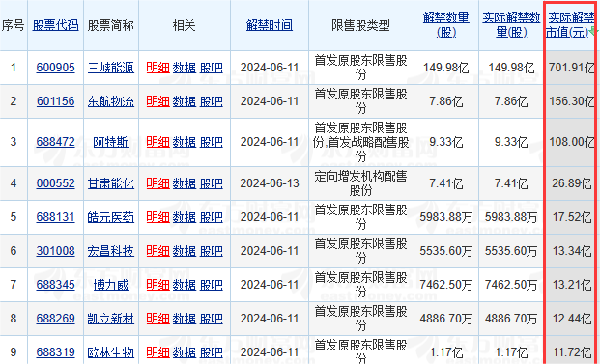Open stock code 000552 link
This screenshot has height=364, width=600.
point(55,183)
